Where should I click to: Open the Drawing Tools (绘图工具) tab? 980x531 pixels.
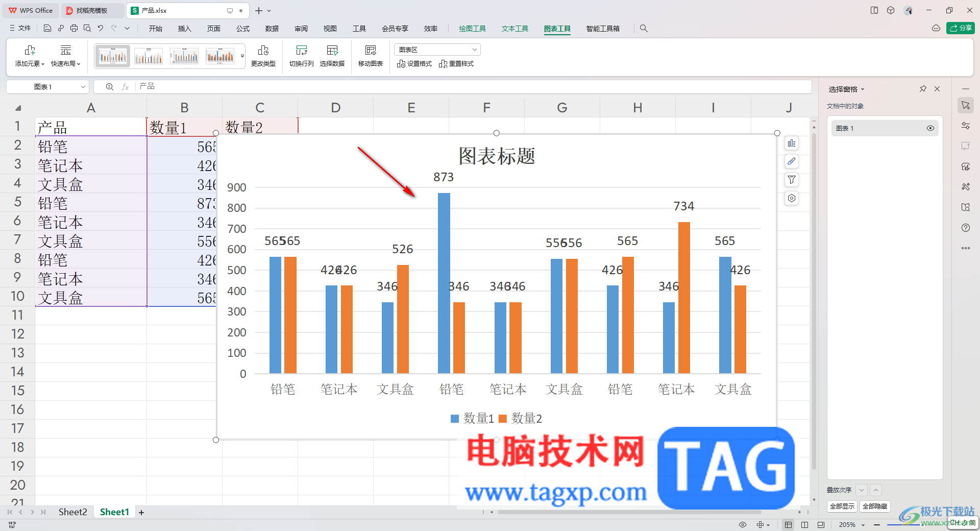[x=472, y=29]
